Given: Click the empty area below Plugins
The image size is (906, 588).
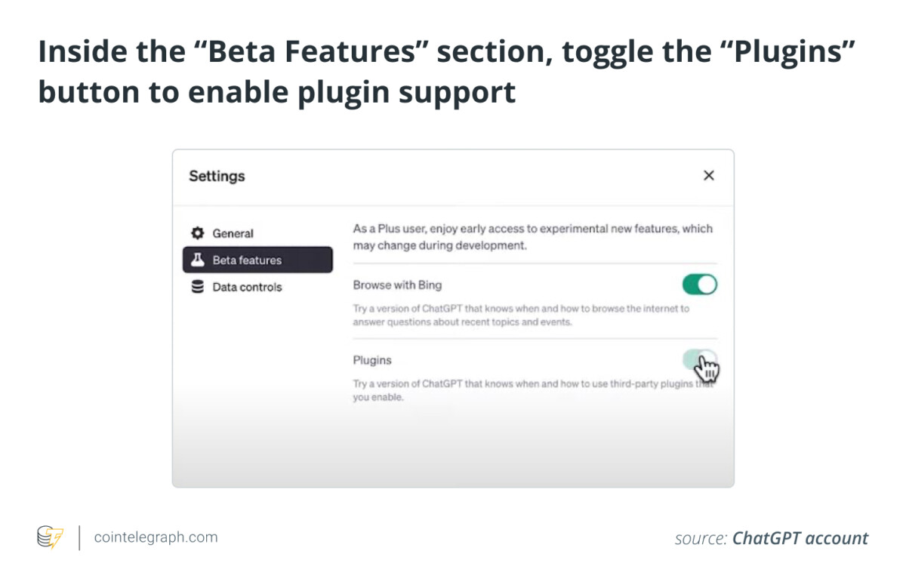Looking at the screenshot, I should click(x=453, y=445).
